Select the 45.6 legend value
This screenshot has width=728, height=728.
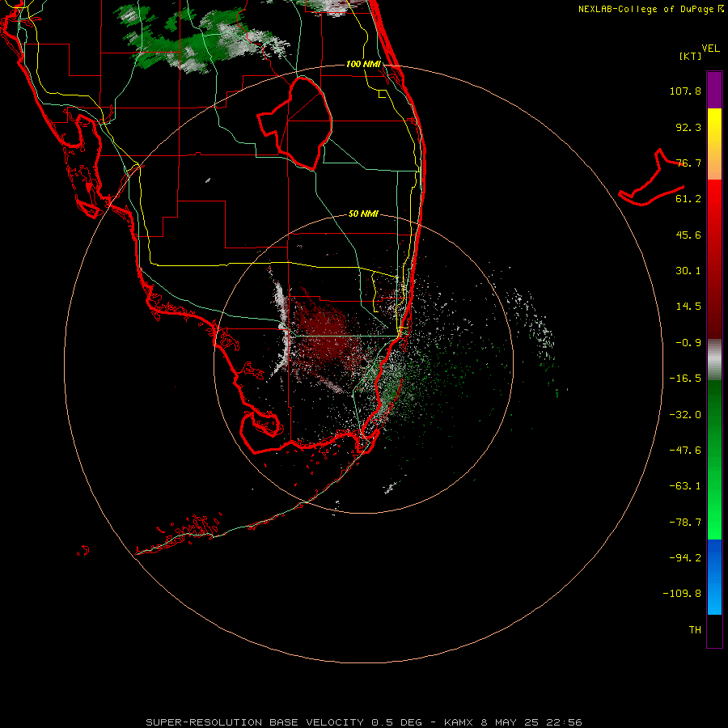(688, 235)
